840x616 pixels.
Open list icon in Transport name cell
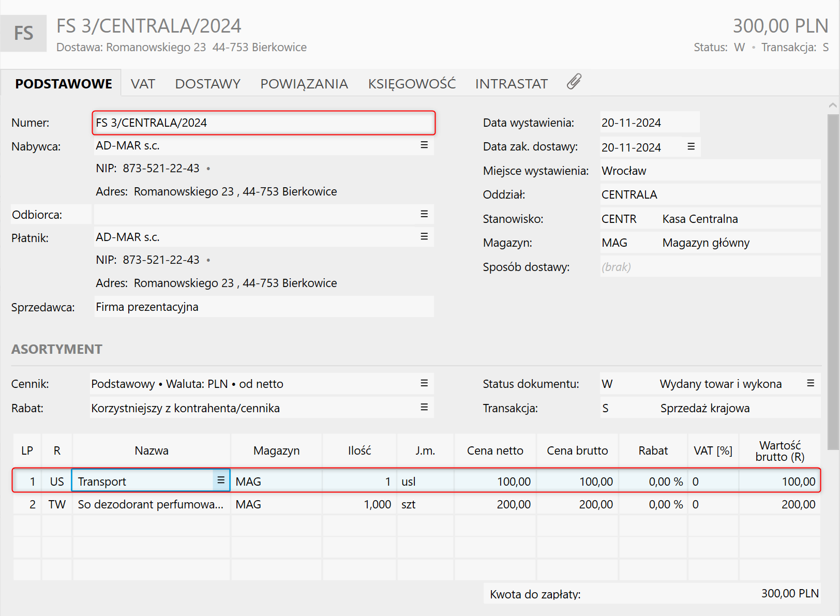221,480
